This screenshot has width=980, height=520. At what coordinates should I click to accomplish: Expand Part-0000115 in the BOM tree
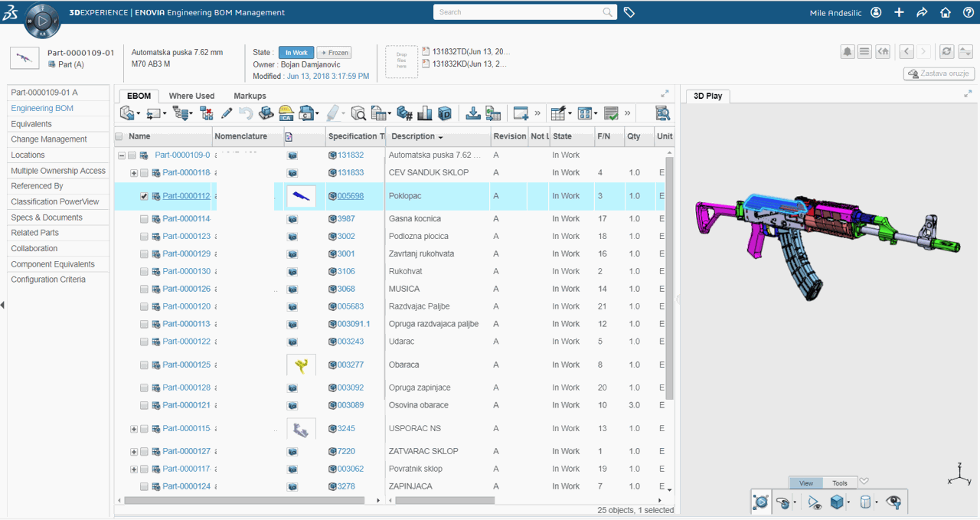(x=134, y=428)
